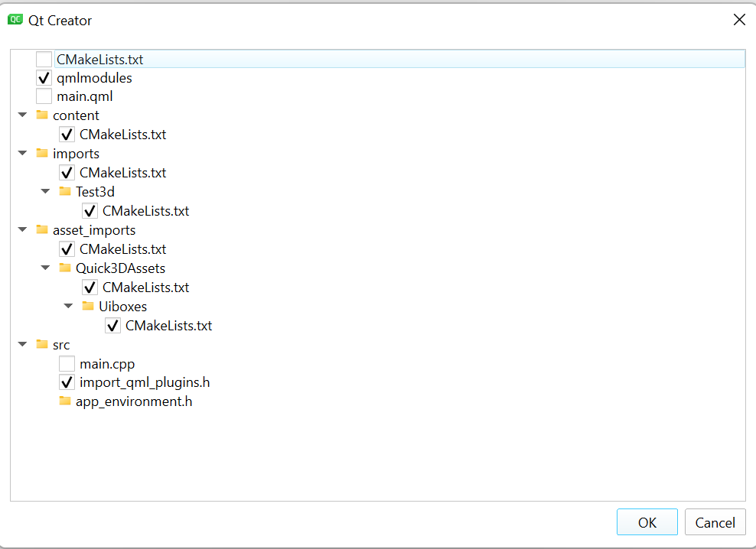Click the content folder icon

pyautogui.click(x=42, y=115)
